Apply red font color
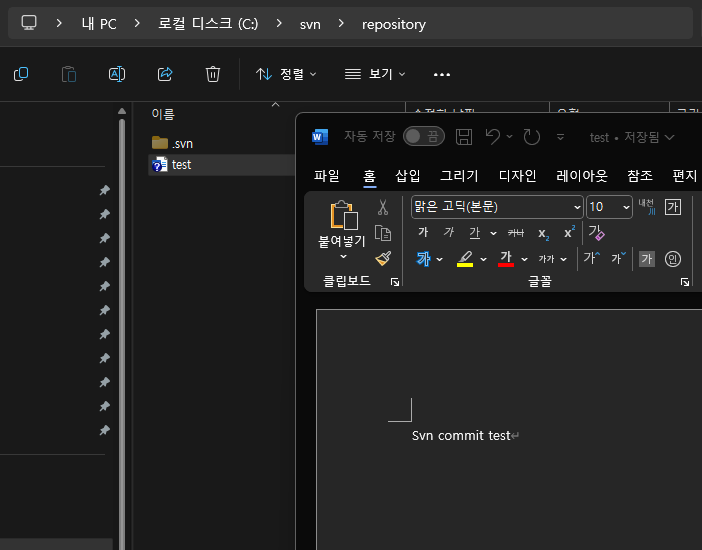 coord(506,258)
